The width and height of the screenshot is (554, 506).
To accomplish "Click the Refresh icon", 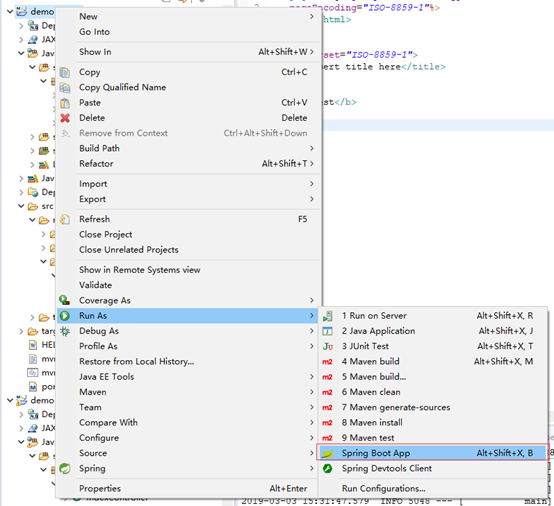I will coord(65,219).
